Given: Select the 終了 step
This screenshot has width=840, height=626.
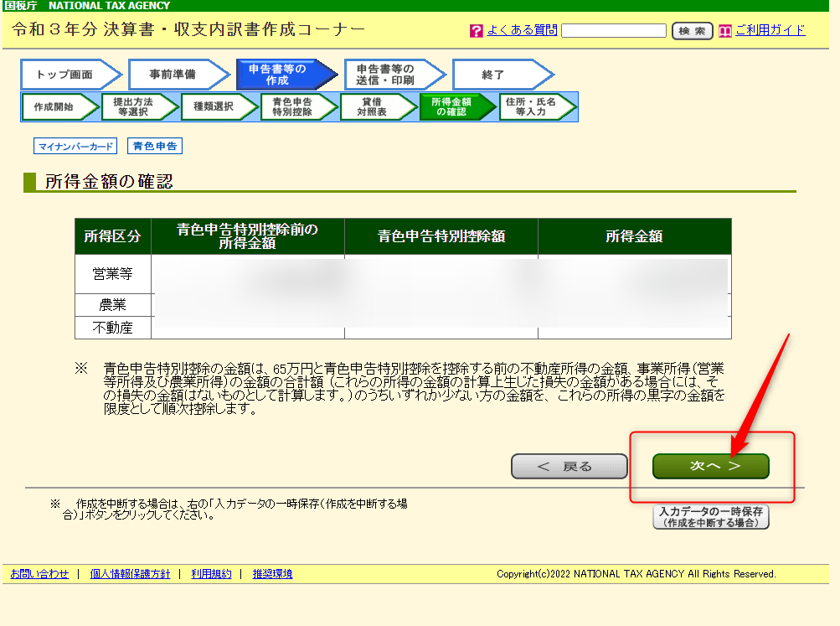Looking at the screenshot, I should [x=494, y=75].
